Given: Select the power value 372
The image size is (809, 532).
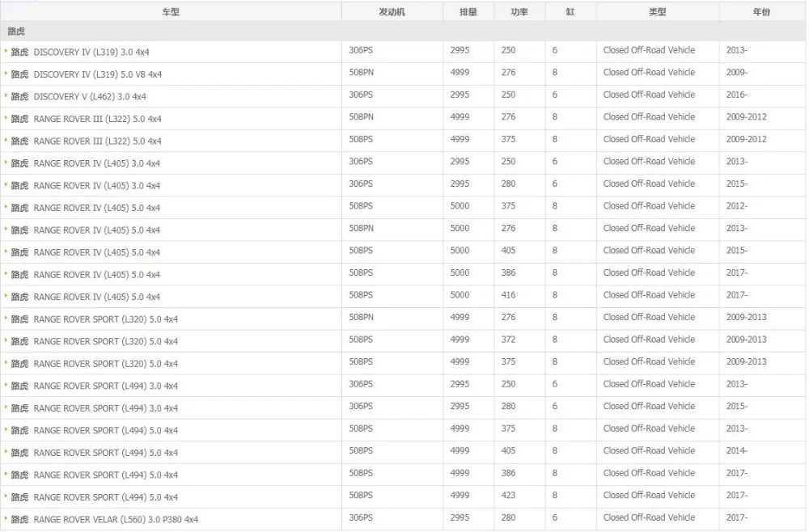Looking at the screenshot, I should (508, 340).
